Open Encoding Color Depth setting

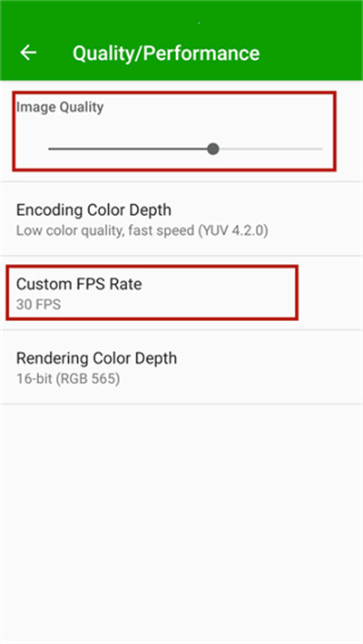pyautogui.click(x=181, y=219)
